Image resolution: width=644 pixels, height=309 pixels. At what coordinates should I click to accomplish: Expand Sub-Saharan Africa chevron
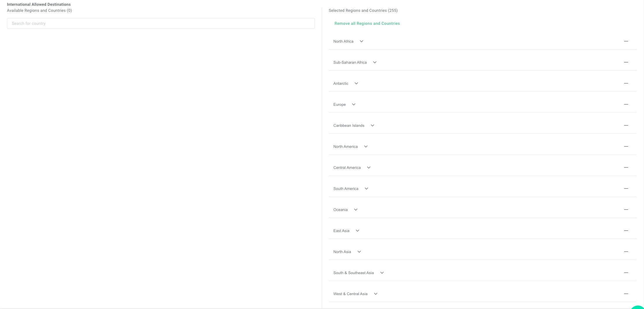coord(375,62)
